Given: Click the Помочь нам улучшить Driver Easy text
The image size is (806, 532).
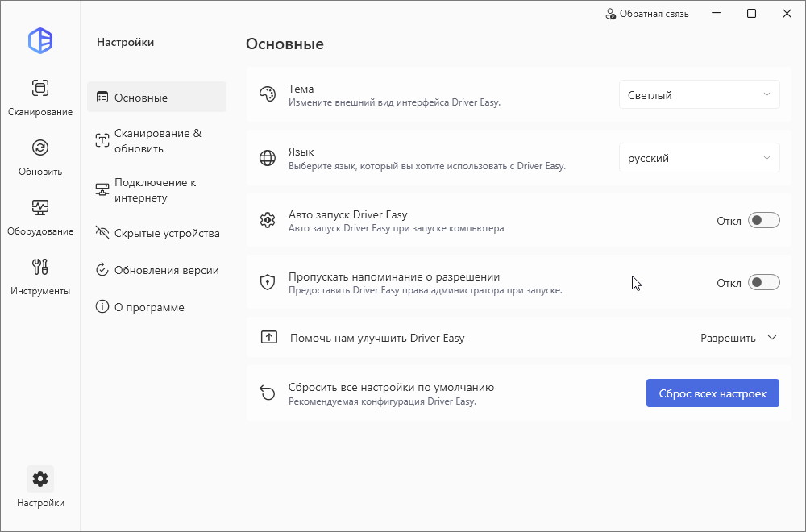Looking at the screenshot, I should click(x=377, y=338).
